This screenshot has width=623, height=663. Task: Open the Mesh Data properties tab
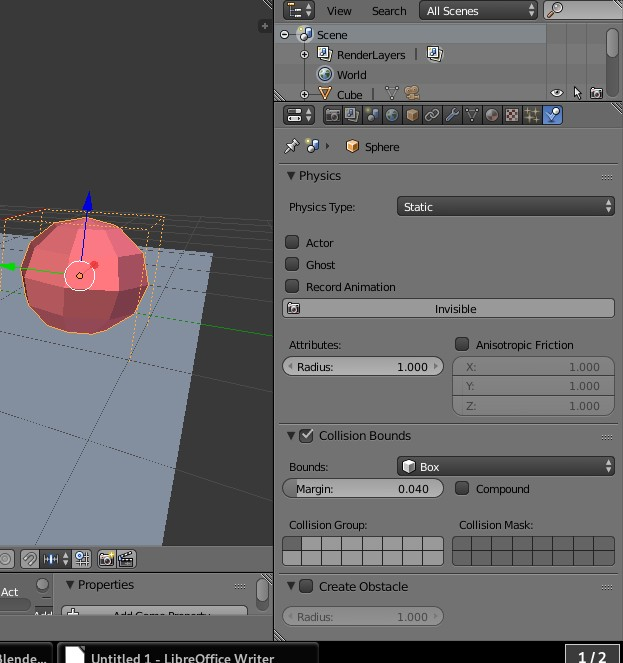pyautogui.click(x=472, y=115)
